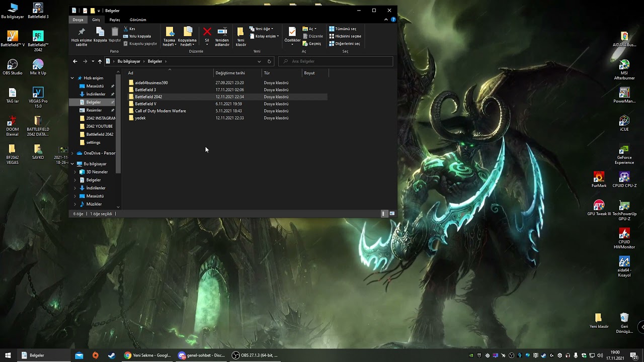Collapse the Hızlı erişim tree section
644x362 pixels.
(72, 78)
